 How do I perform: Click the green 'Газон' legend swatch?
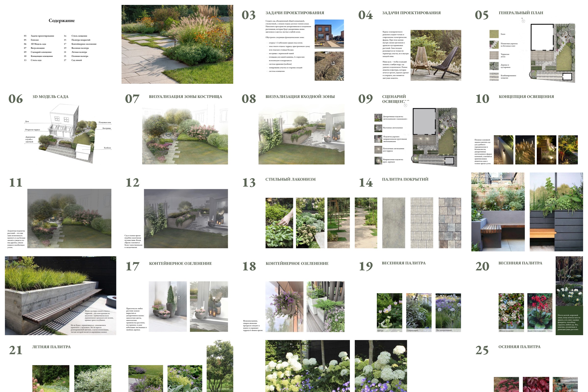point(494,34)
